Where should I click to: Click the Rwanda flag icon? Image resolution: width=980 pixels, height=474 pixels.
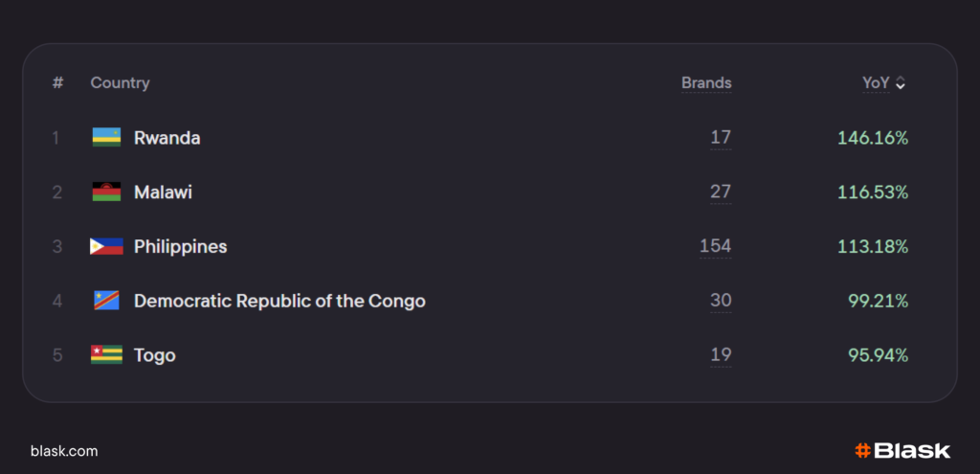click(x=106, y=138)
